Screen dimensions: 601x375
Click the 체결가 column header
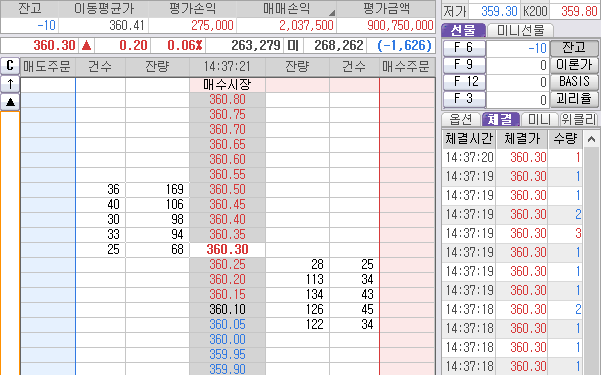click(x=522, y=139)
